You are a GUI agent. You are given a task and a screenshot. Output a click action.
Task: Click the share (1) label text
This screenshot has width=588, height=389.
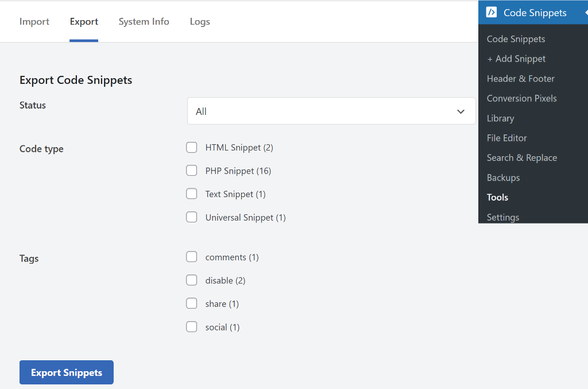pos(222,304)
